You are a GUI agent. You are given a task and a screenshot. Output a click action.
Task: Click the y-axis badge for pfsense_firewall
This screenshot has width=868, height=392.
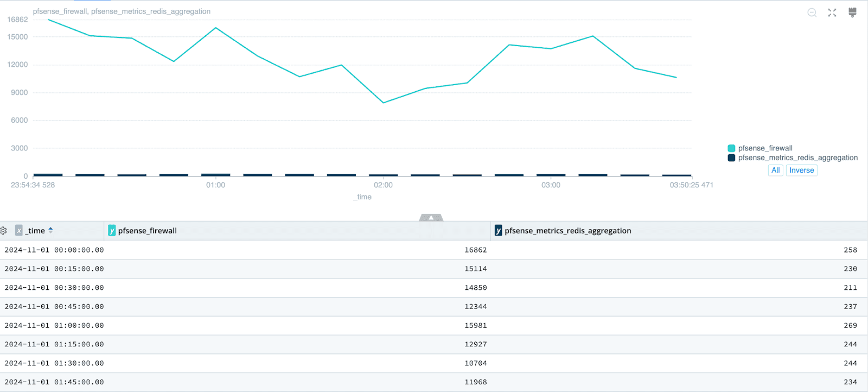point(112,231)
